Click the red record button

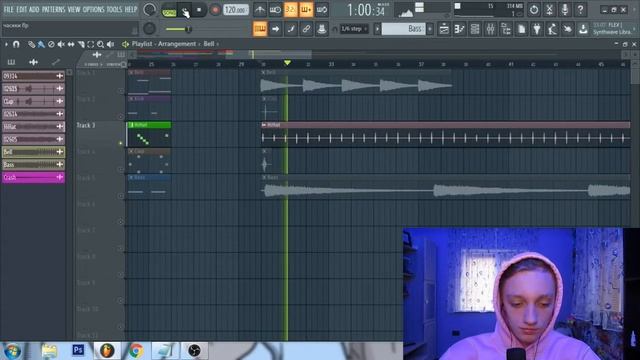(215, 10)
